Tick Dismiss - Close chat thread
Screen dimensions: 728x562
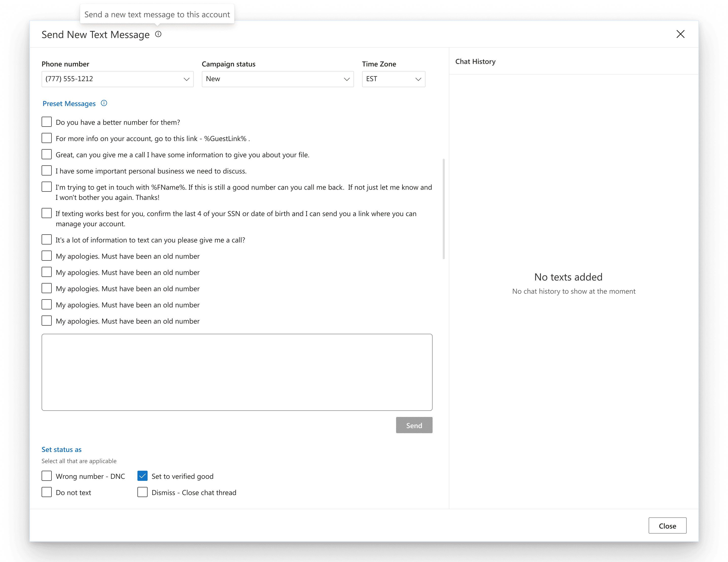pos(142,492)
